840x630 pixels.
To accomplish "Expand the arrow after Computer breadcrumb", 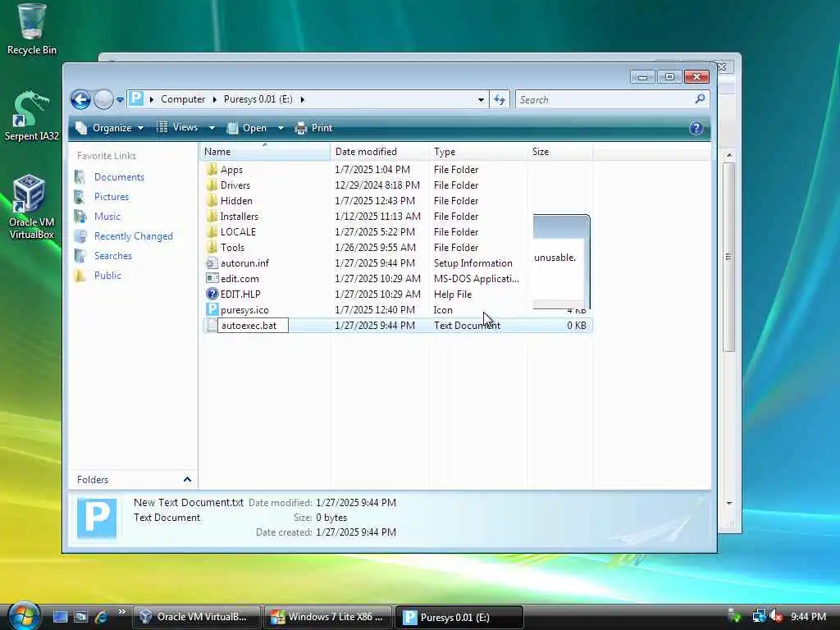I will 214,99.
